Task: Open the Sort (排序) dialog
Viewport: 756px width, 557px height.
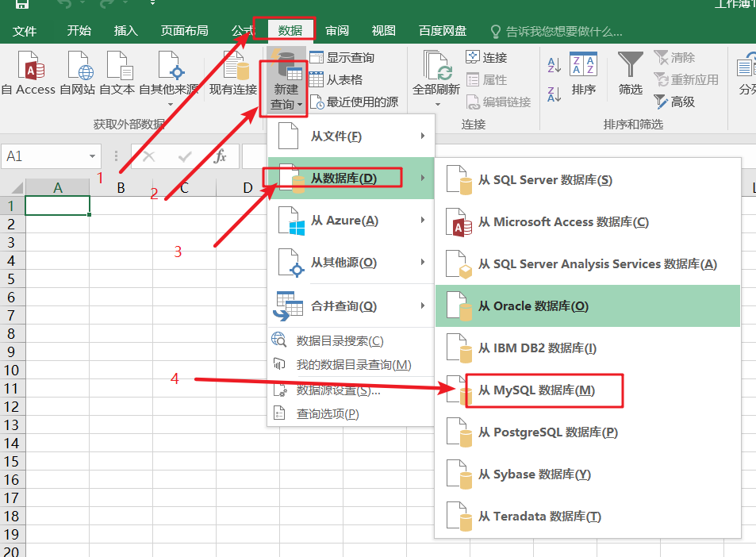Action: [x=583, y=73]
